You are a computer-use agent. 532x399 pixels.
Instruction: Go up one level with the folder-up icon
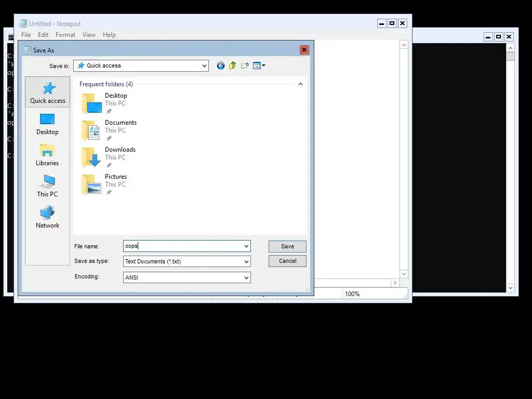coord(232,66)
